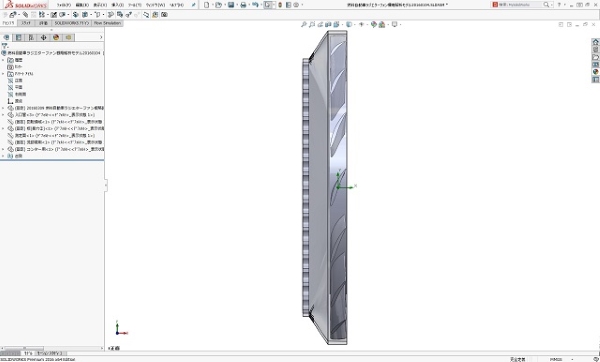Open the FeatureManager design tree tab icon
This screenshot has width=600, height=362.
point(6,38)
